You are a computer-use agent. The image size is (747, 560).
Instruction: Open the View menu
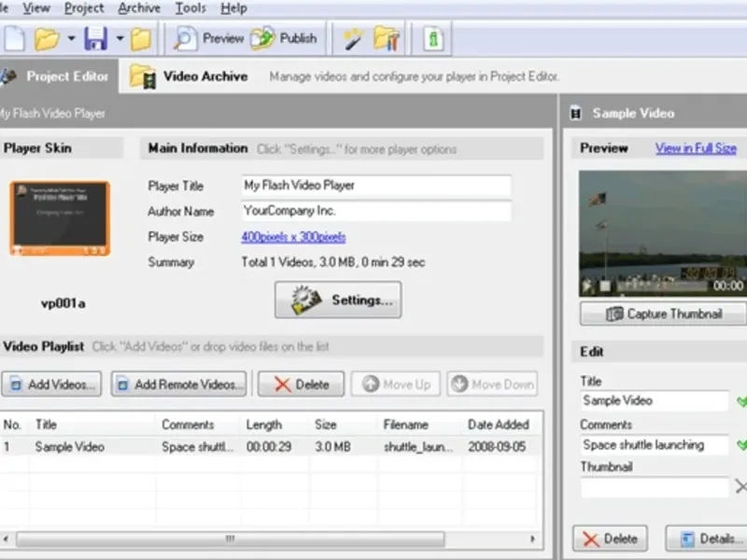pyautogui.click(x=36, y=8)
